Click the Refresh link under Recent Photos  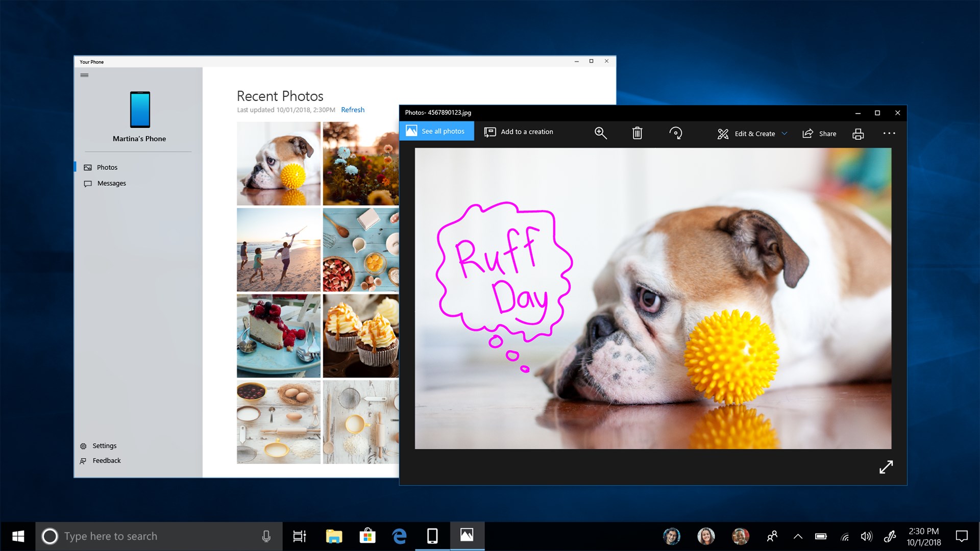[352, 110]
